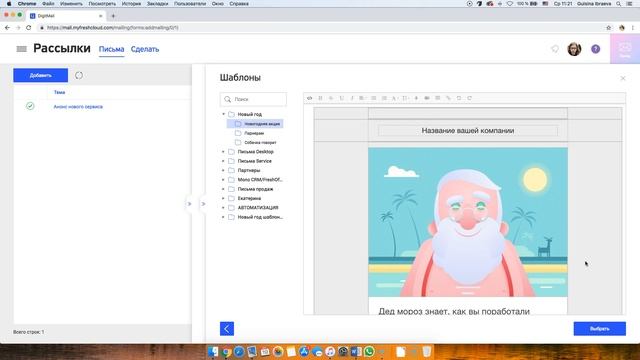Select the Собачка говорит template
This screenshot has height=360, width=640.
(x=260, y=142)
